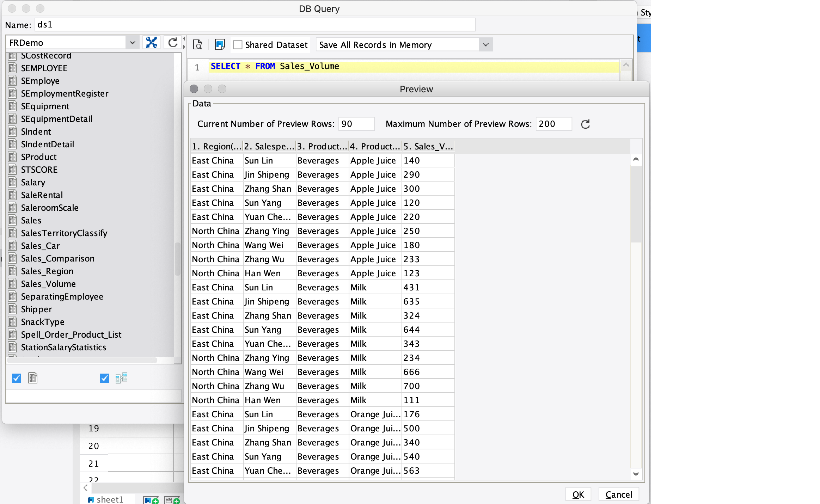Click the SnackType table icon
This screenshot has height=504, width=820.
13,322
